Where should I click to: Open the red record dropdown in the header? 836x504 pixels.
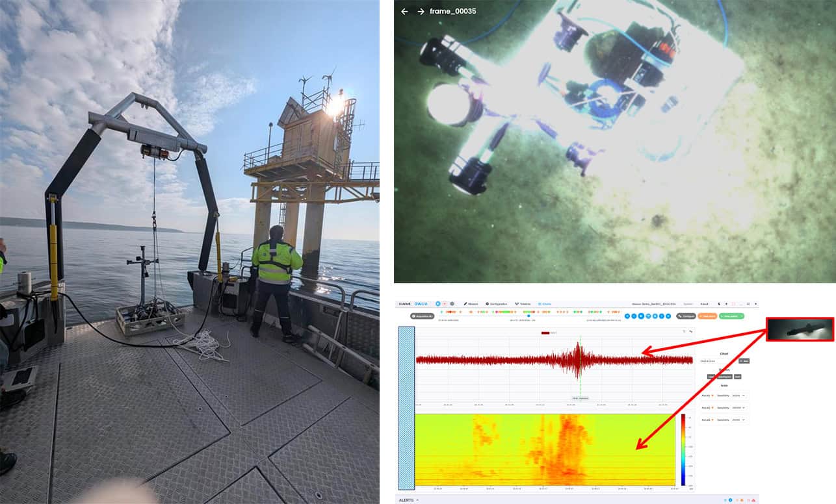tap(445, 304)
